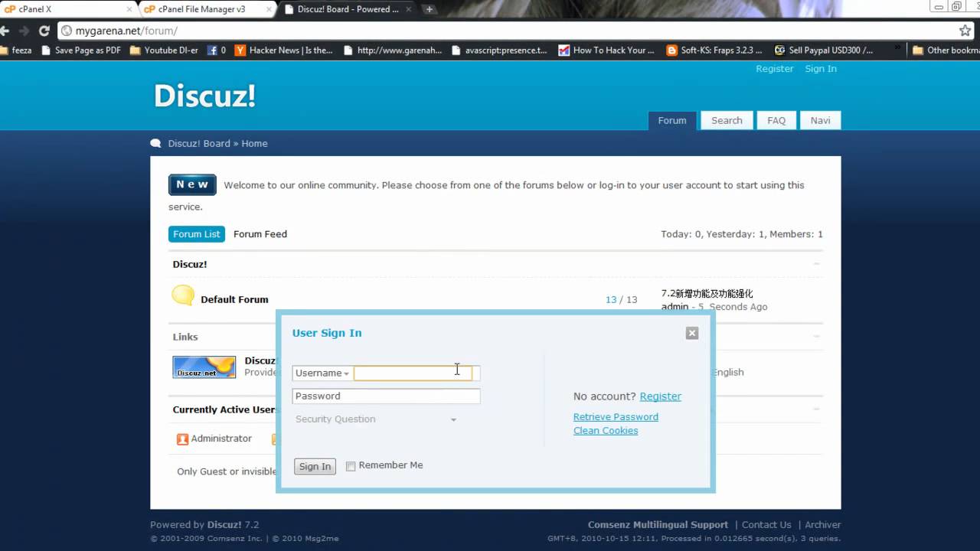Click Comsenz Multilingual Support link

pos(658,525)
